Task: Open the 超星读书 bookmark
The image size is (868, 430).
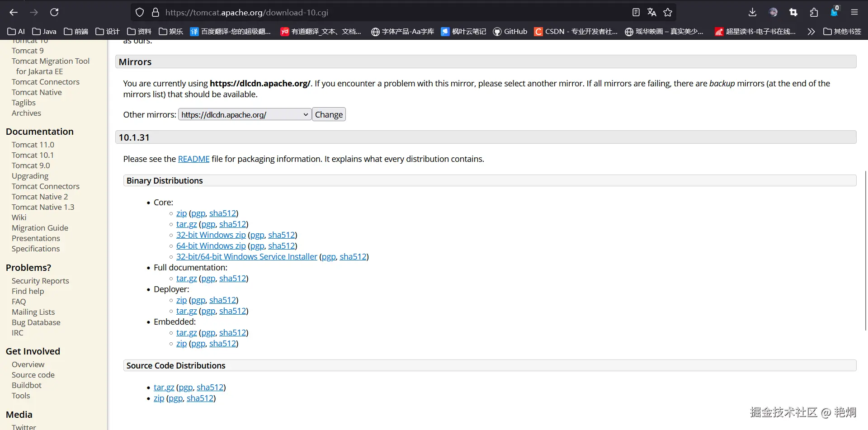Action: pyautogui.click(x=755, y=31)
